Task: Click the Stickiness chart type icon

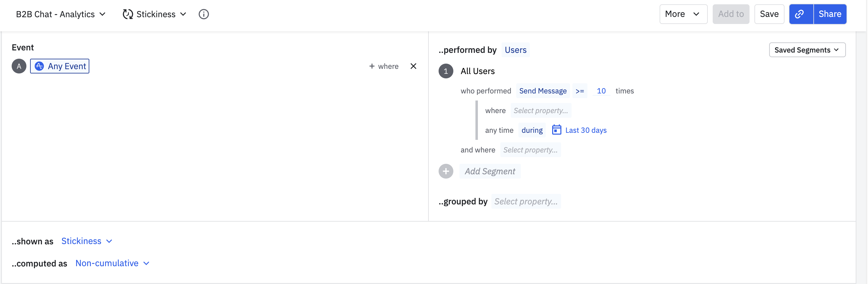Action: (128, 14)
